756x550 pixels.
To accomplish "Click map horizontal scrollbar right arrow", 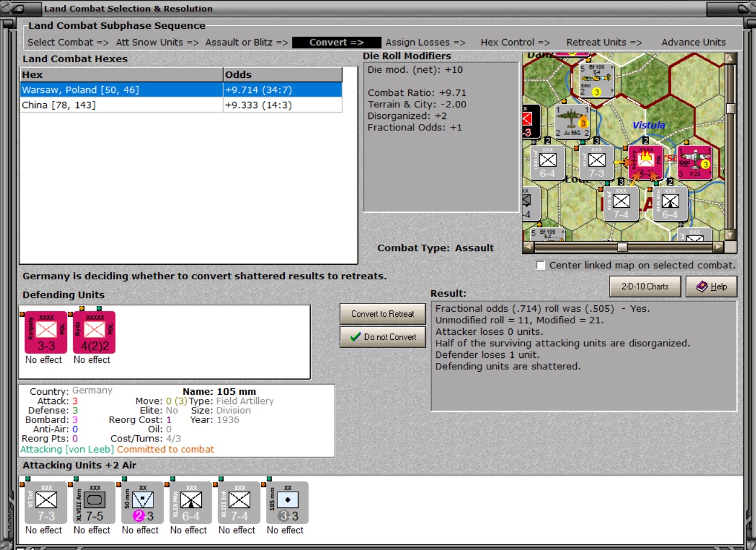I will [718, 247].
